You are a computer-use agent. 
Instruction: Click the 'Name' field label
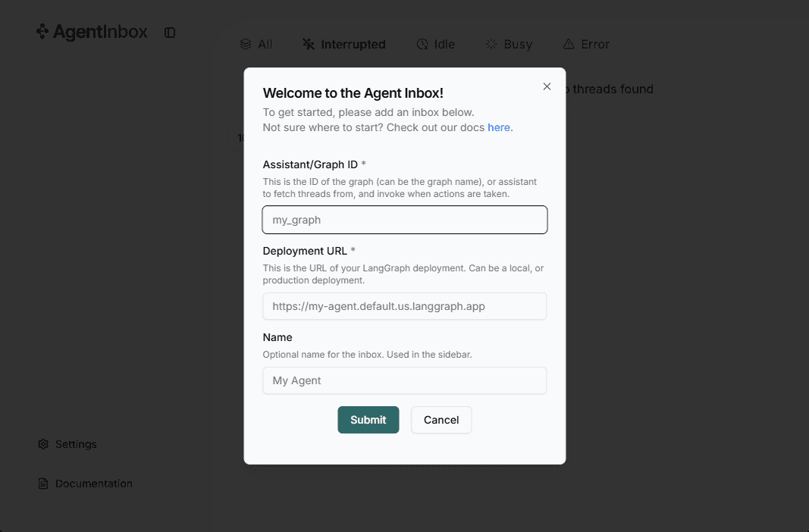pos(278,337)
